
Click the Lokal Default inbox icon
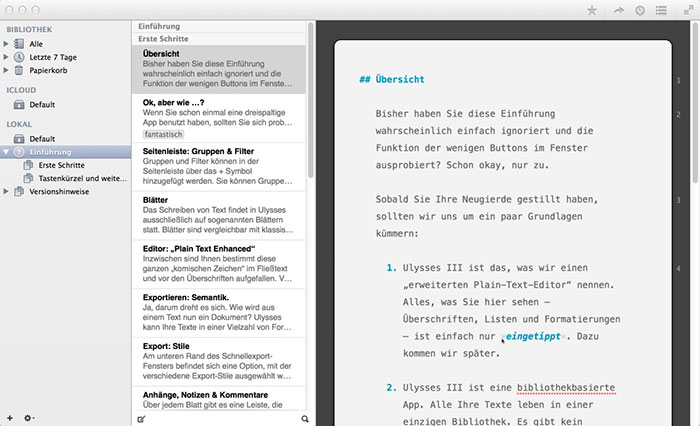(19, 138)
